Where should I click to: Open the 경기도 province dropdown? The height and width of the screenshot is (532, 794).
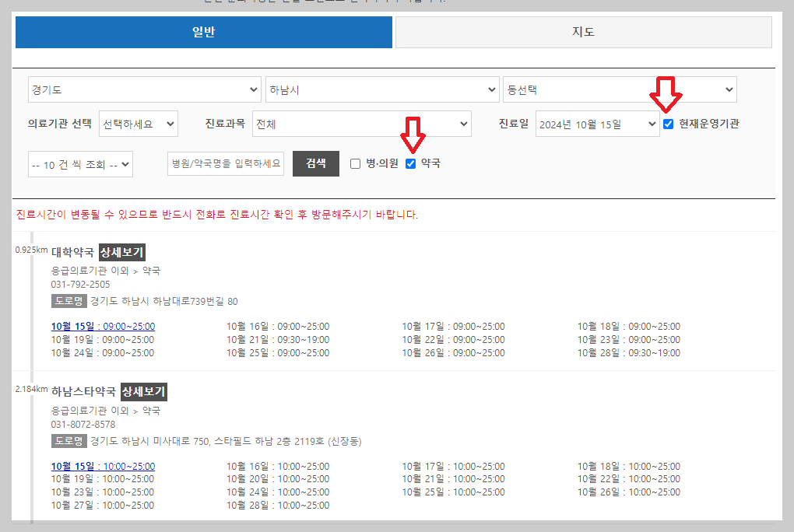[x=144, y=89]
